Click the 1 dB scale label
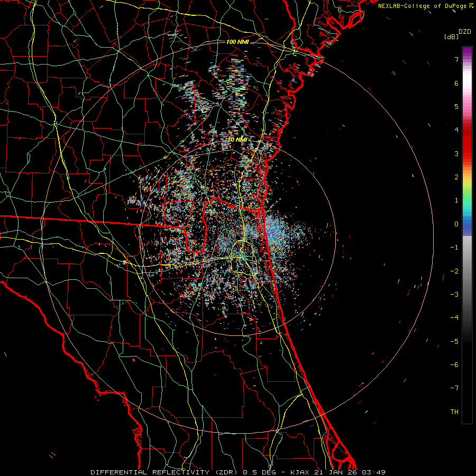The image size is (476, 476). (x=456, y=200)
